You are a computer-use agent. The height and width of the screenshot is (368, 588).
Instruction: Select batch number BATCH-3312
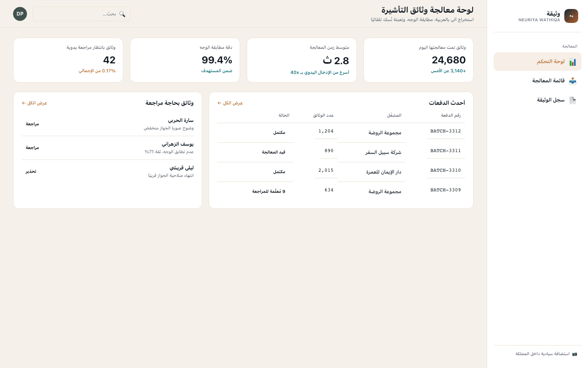[x=445, y=131]
